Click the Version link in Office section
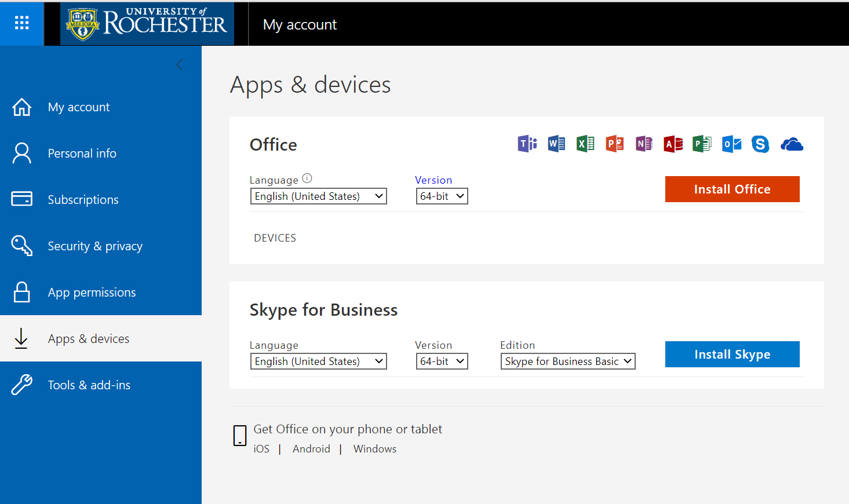 [x=433, y=180]
